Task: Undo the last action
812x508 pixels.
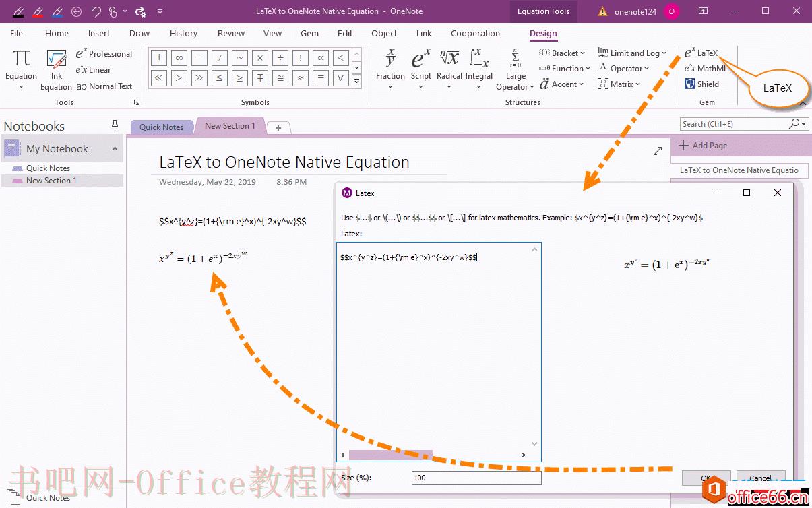Action: [96, 11]
